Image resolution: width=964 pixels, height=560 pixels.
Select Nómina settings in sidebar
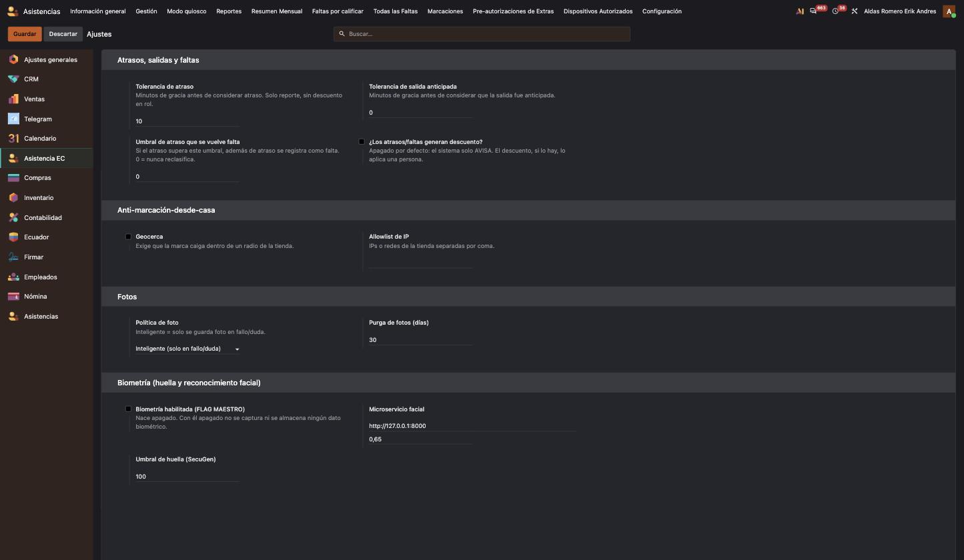pos(46,297)
